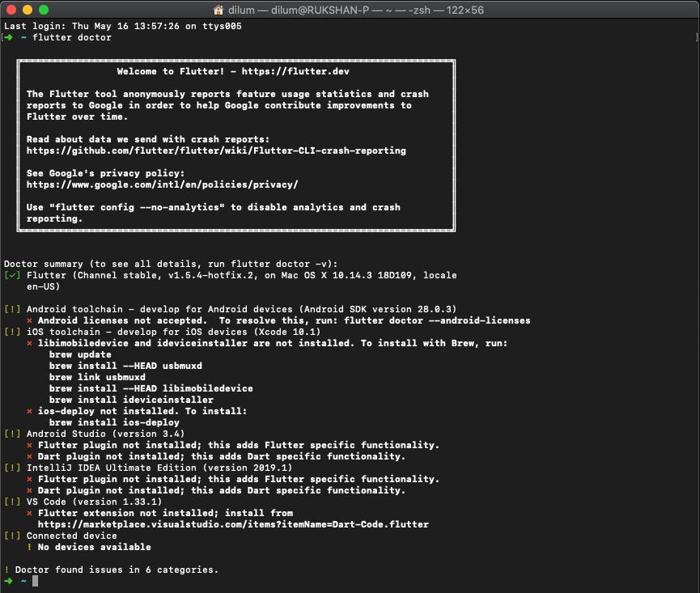700x593 pixels.
Task: Click 'VS Code (version 1.33.1)' text
Action: coord(94,502)
